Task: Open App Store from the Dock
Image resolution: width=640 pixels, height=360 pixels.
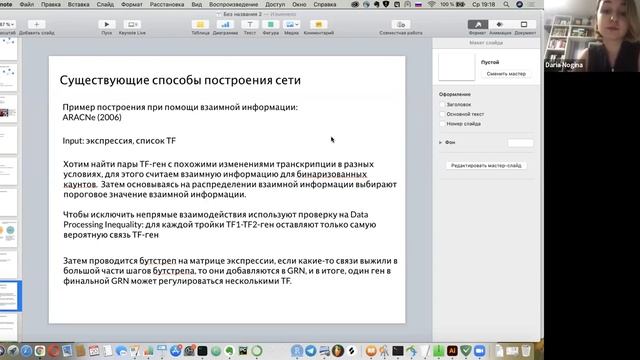Action: click(x=176, y=351)
